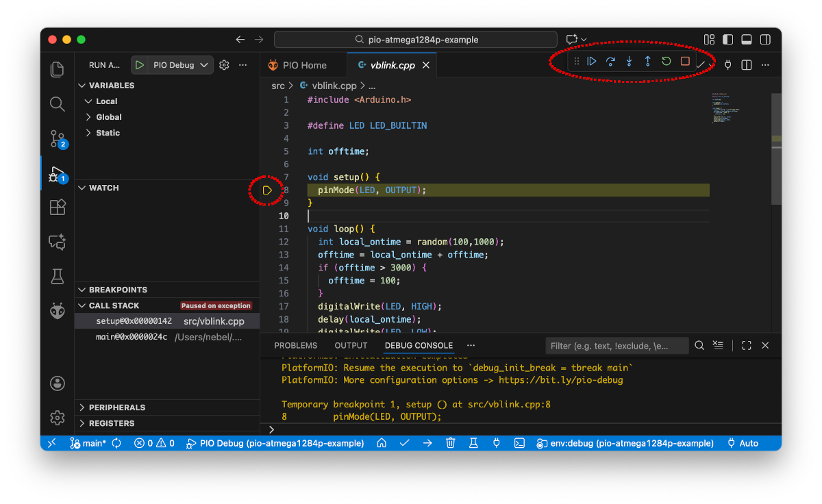
Task: Open the PROBLEMS panel tab
Action: click(x=296, y=345)
